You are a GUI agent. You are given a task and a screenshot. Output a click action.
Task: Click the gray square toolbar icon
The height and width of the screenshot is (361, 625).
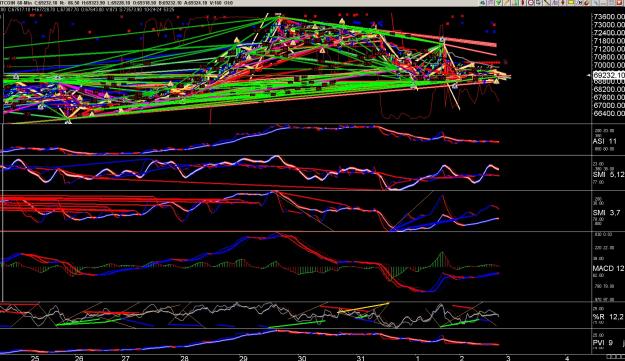(x=539, y=2)
